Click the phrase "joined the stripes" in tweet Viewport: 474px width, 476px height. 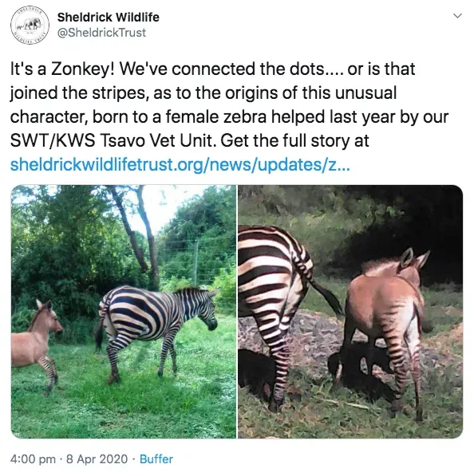pos(77,92)
